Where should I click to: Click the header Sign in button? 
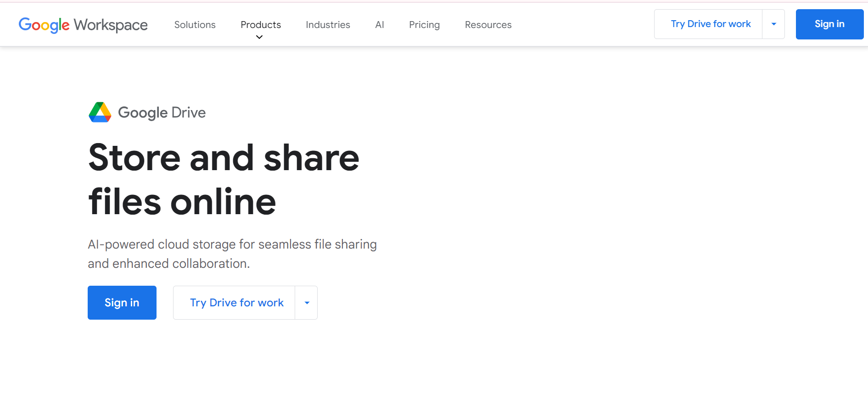pos(829,24)
